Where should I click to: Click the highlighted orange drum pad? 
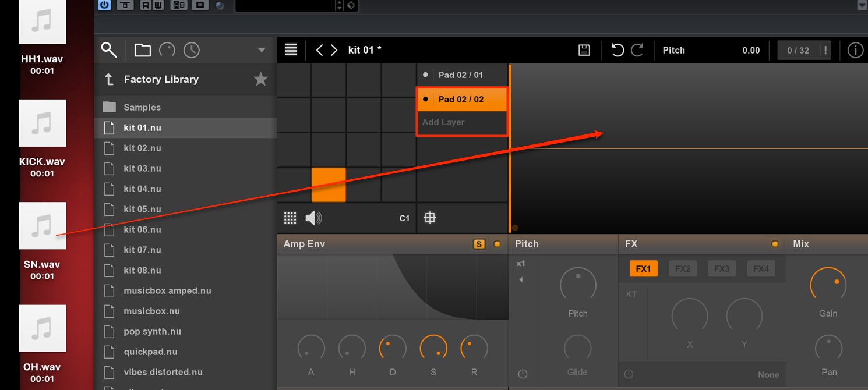click(329, 185)
